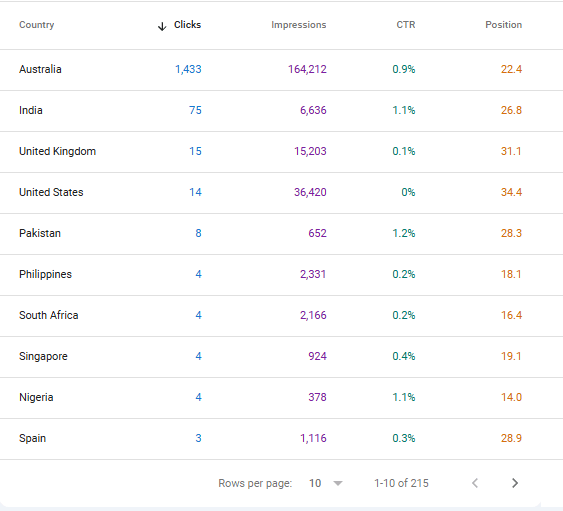Click India's 6,636 impressions value
The height and width of the screenshot is (511, 563).
[313, 110]
